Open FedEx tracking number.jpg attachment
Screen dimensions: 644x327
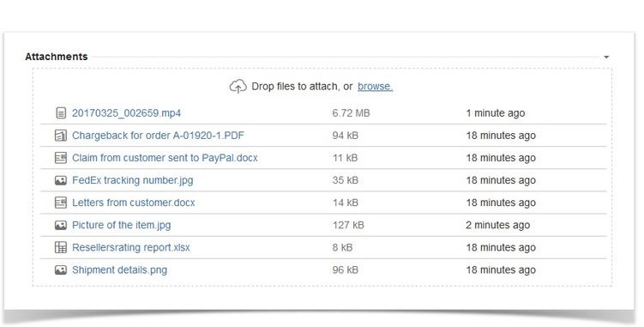(133, 180)
